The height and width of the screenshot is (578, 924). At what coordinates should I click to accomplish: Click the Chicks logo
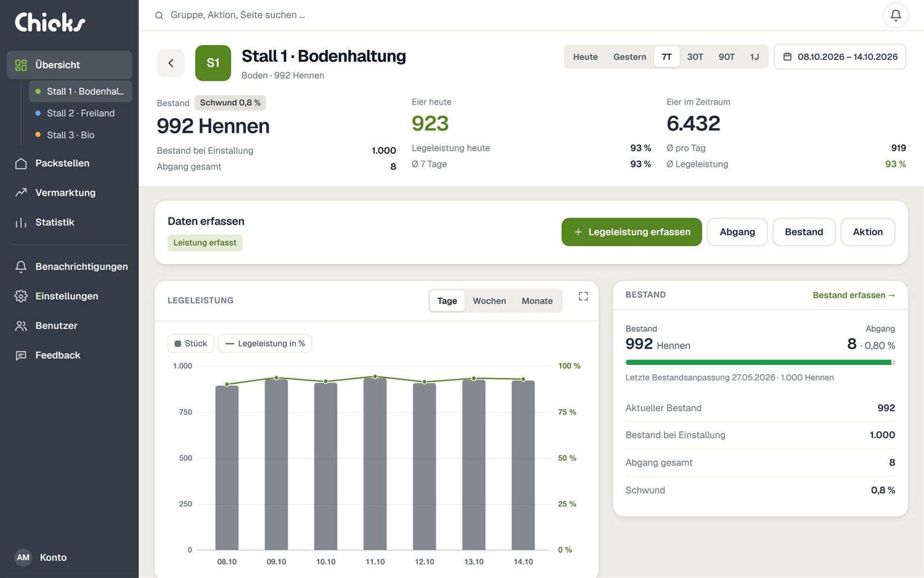[x=50, y=22]
